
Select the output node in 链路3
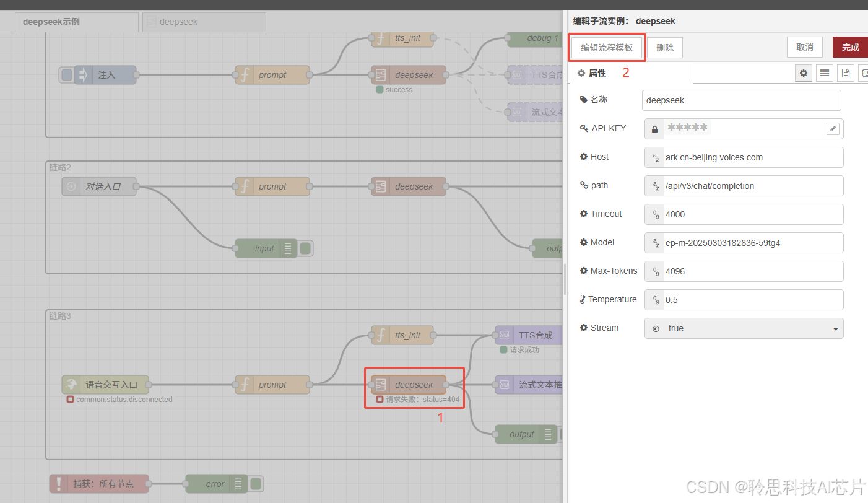tap(526, 434)
